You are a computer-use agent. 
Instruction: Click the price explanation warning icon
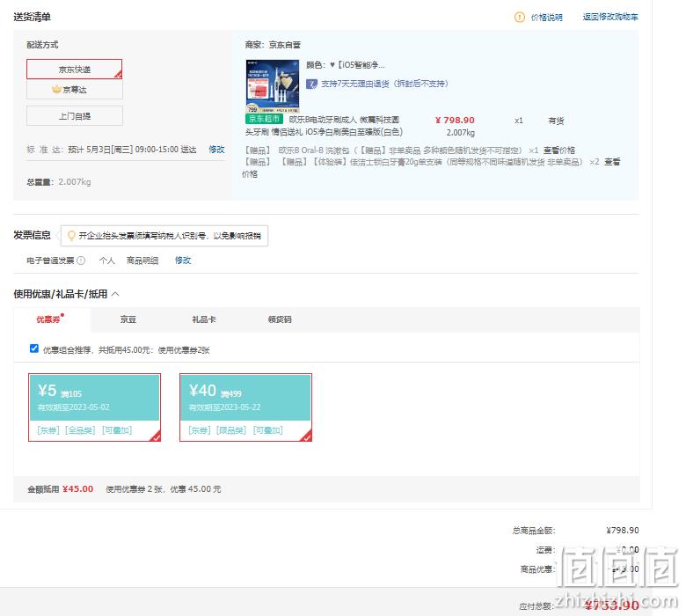pyautogui.click(x=519, y=17)
